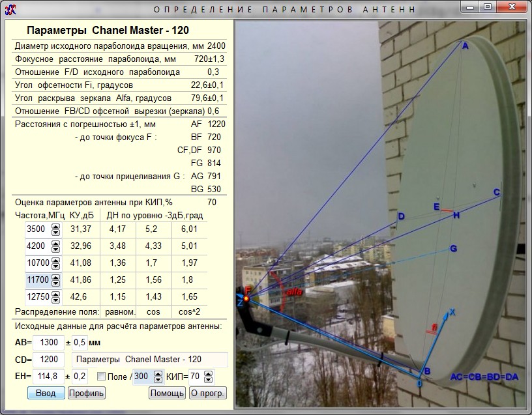Decrease the 10700 MHz frequency spinner
The image size is (532, 415).
tap(55, 266)
